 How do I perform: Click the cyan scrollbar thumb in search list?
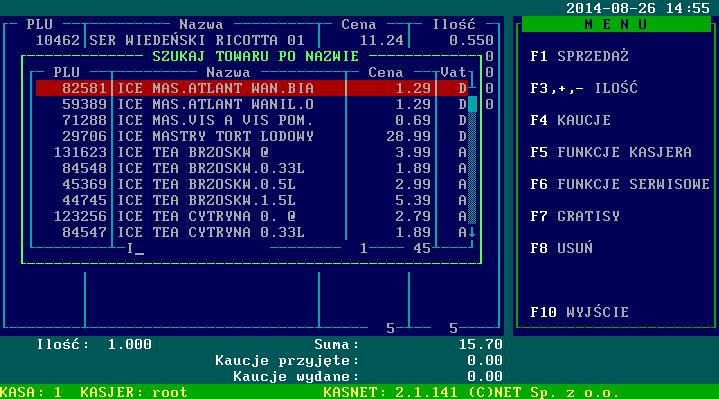472,104
